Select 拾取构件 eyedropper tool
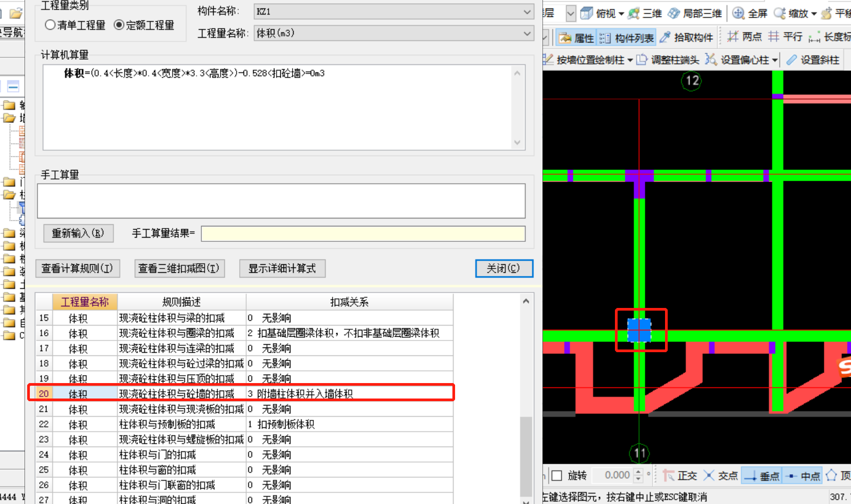Screen dimensions: 851x504 pyautogui.click(x=686, y=37)
